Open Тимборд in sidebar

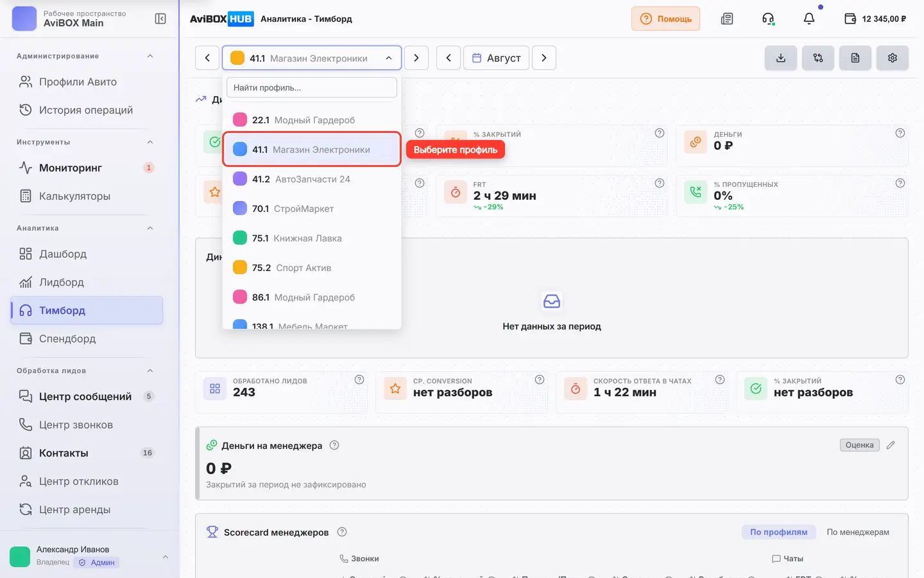pyautogui.click(x=87, y=310)
